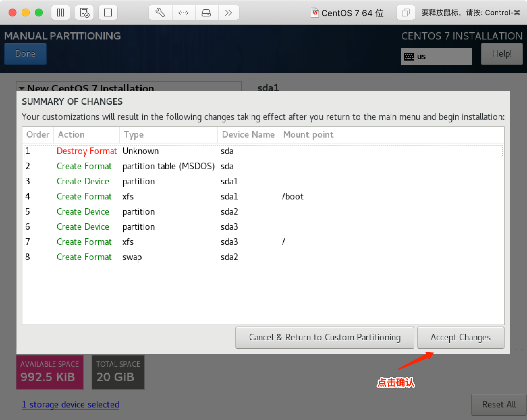Viewport: 527px width, 420px height.
Task: Click 'Create Device' in order row 5
Action: point(83,212)
